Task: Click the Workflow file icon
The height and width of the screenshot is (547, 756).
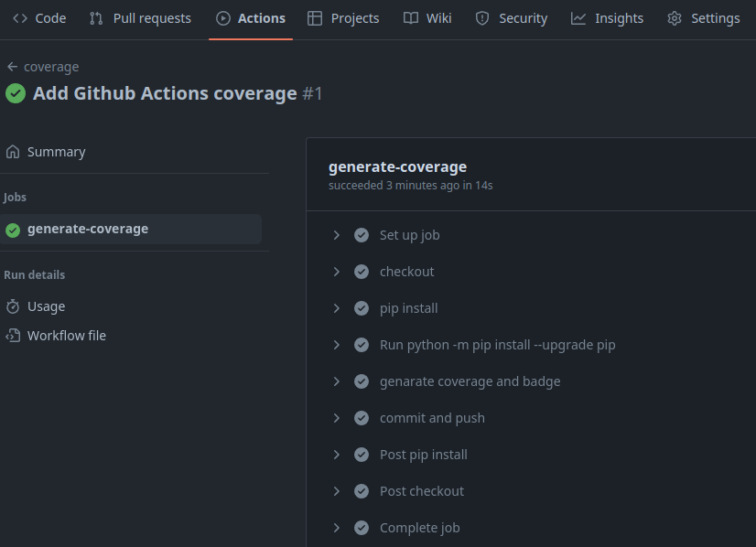Action: coord(13,336)
